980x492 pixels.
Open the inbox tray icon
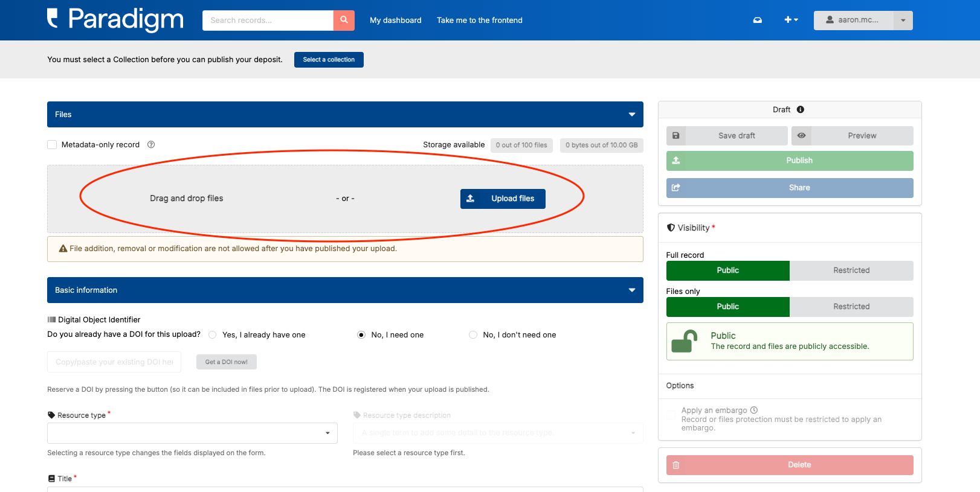pyautogui.click(x=758, y=20)
